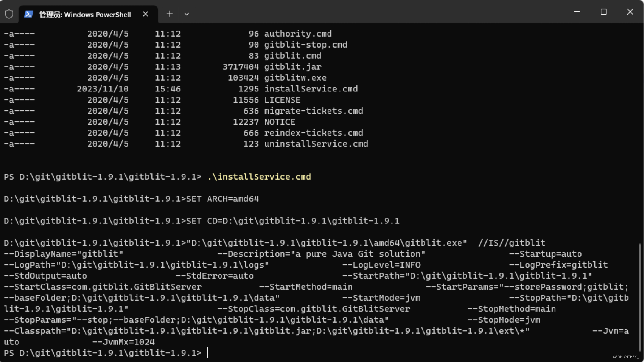This screenshot has height=362, width=644.
Task: Open a new terminal tab
Action: tap(170, 14)
